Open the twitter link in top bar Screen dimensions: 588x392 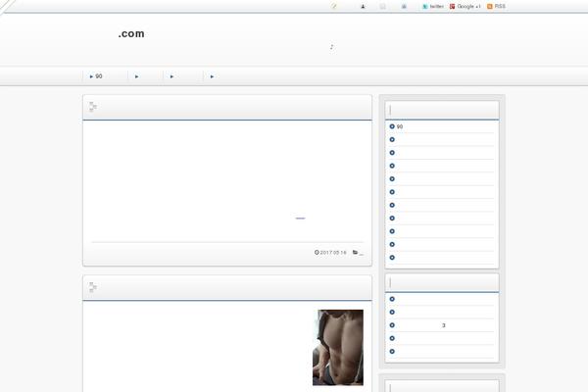coord(433,7)
